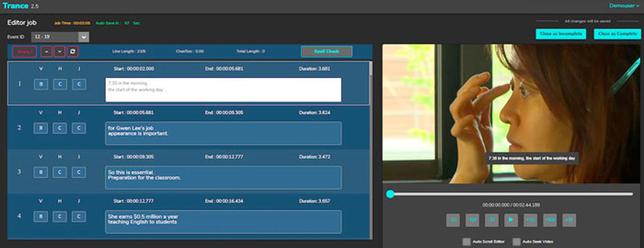This screenshot has height=248, width=644.
Task: Click Close as Complete
Action: pos(618,34)
